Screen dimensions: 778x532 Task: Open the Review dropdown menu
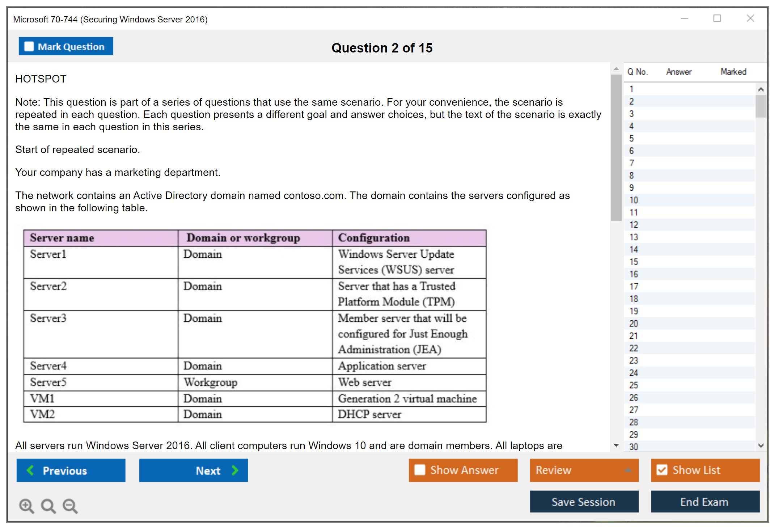(x=628, y=470)
